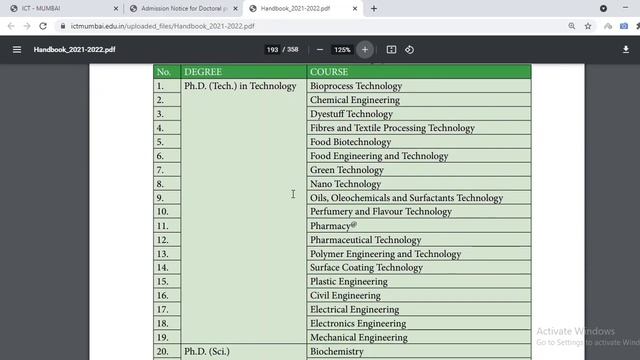Zoom out of the PDF with minus button

pos(320,50)
